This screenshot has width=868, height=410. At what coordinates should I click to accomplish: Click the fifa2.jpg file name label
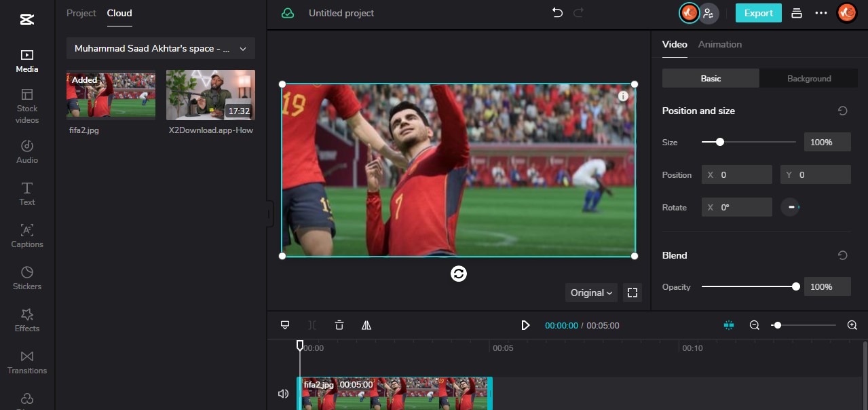point(84,130)
